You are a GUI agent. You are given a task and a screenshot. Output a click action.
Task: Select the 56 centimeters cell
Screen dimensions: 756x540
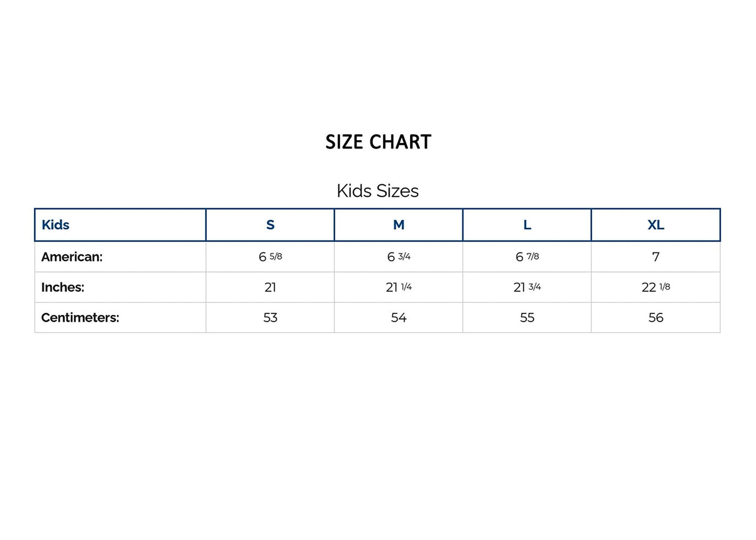[x=656, y=318]
